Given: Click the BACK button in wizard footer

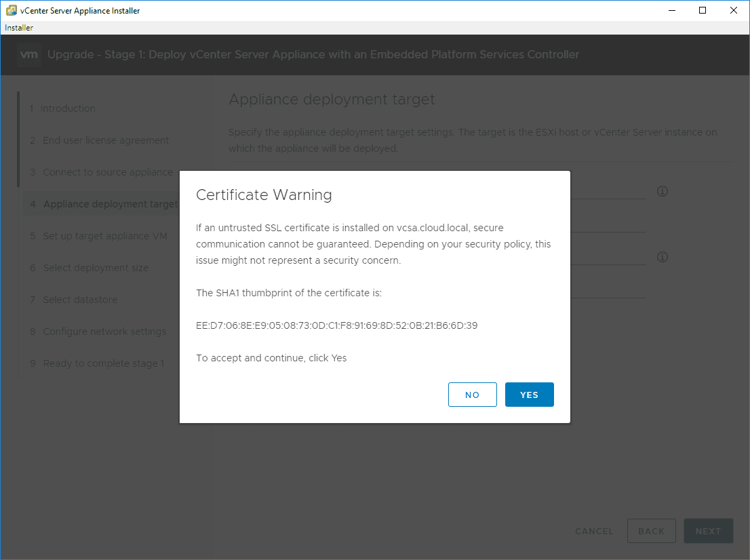Looking at the screenshot, I should coord(651,532).
